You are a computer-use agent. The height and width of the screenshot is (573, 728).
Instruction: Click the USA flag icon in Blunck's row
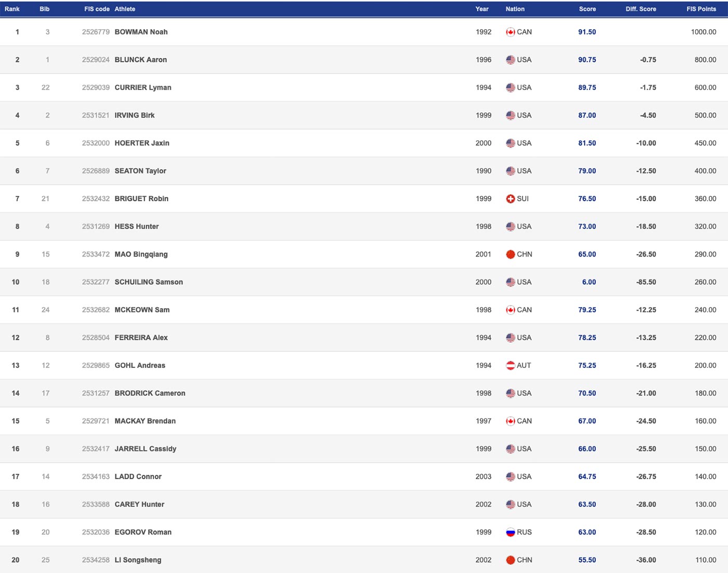point(510,60)
